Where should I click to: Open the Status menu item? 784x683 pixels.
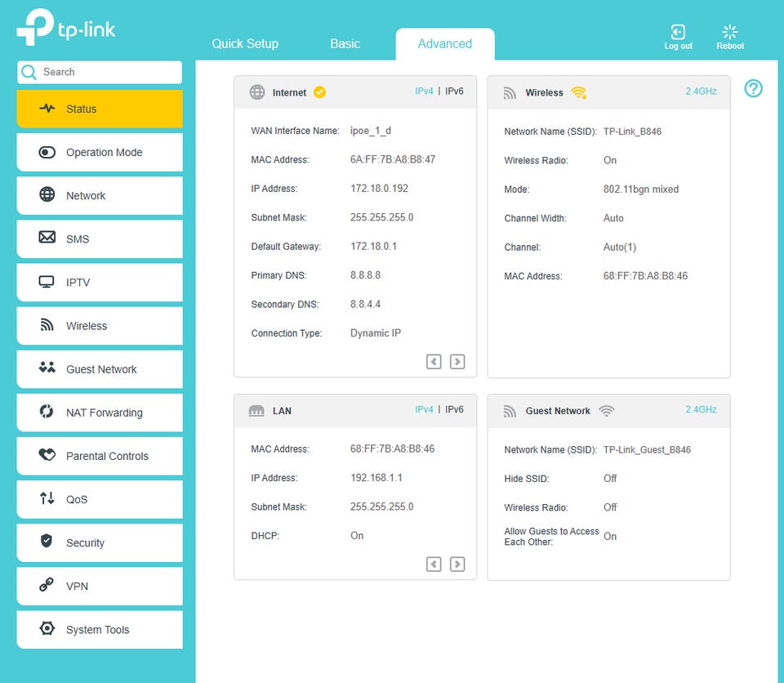pos(100,109)
